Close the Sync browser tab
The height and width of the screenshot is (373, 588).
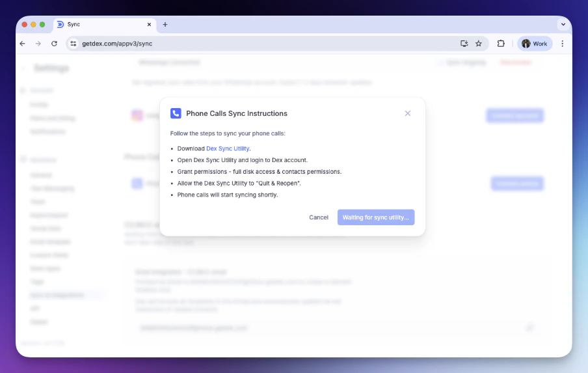[149, 24]
